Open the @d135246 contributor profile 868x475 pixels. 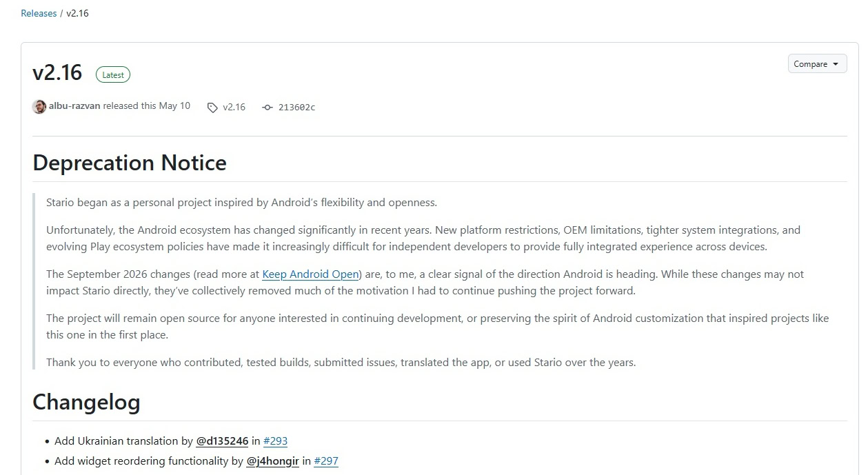coord(222,441)
